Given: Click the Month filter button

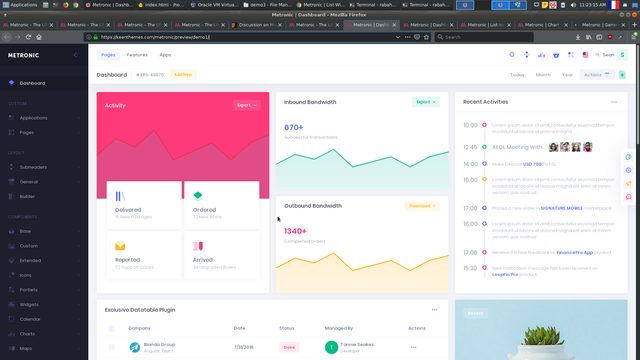Looking at the screenshot, I should [543, 75].
